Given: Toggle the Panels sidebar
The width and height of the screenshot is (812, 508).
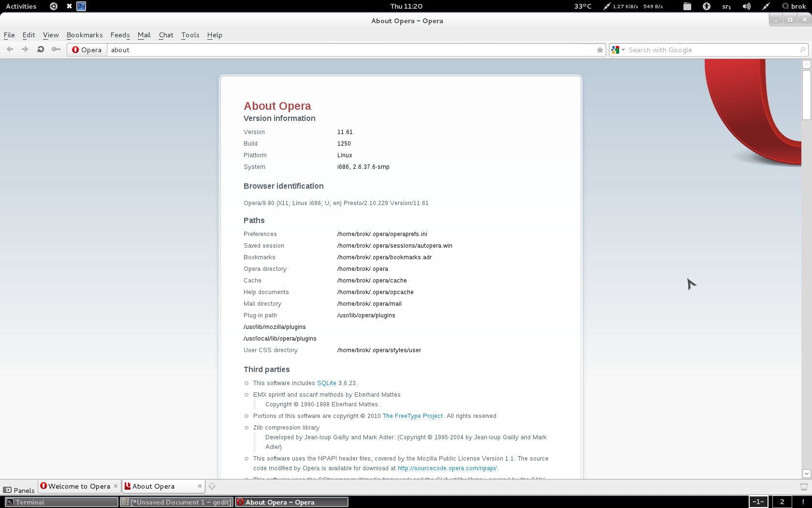Looking at the screenshot, I should click(x=19, y=490).
